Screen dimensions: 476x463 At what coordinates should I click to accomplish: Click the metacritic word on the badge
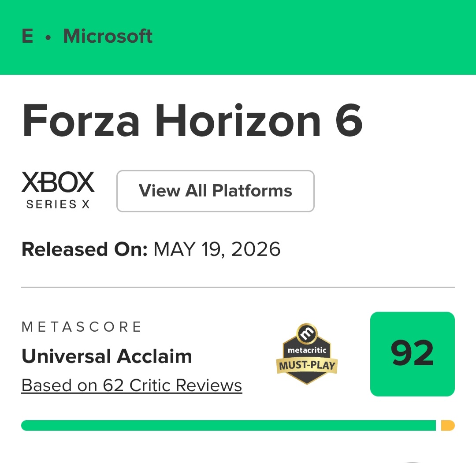307,350
